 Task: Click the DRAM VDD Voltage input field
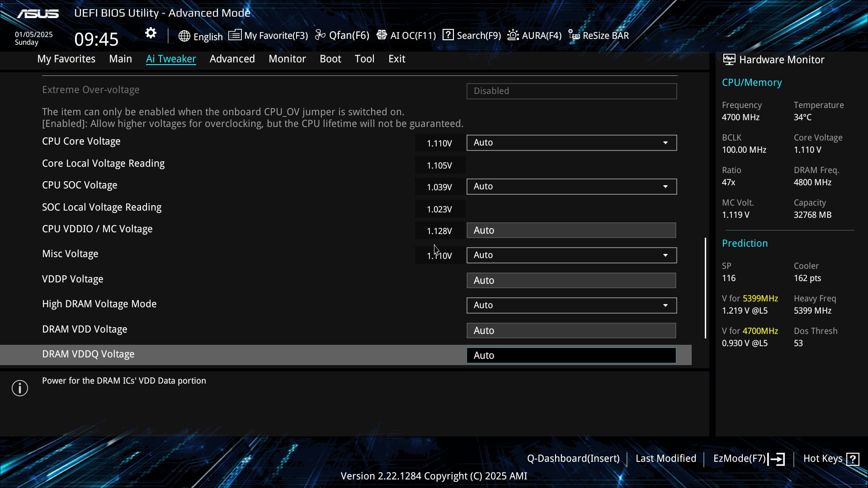[571, 331]
